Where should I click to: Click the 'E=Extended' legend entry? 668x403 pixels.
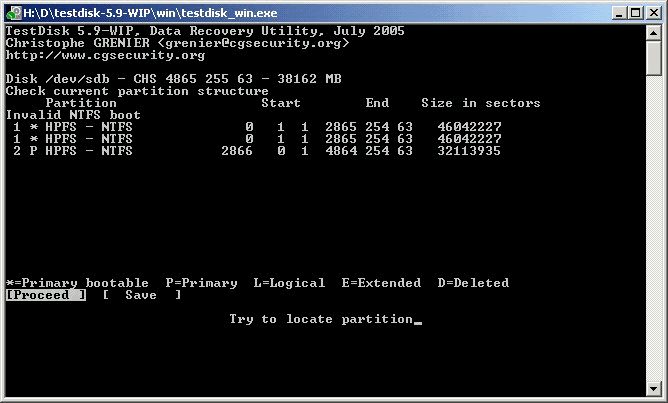click(381, 283)
